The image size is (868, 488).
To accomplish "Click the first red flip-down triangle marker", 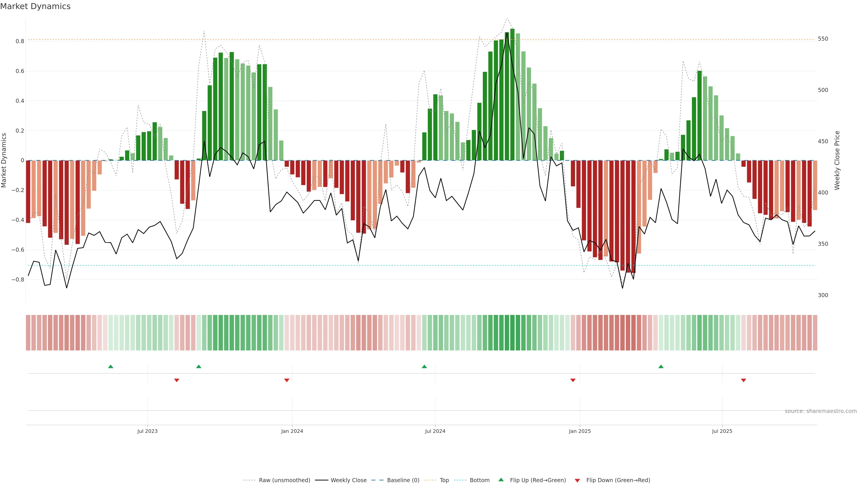I will (x=177, y=380).
